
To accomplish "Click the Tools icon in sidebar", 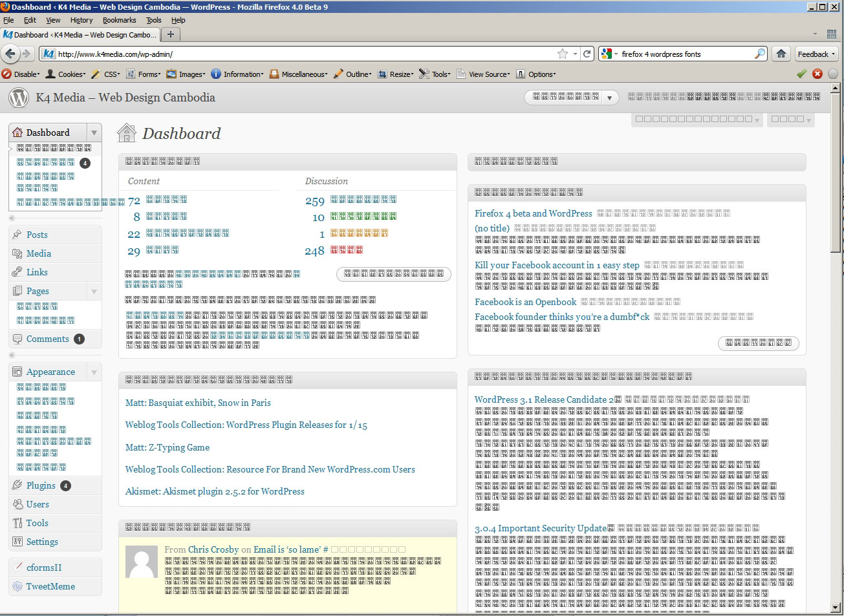I will 17,523.
